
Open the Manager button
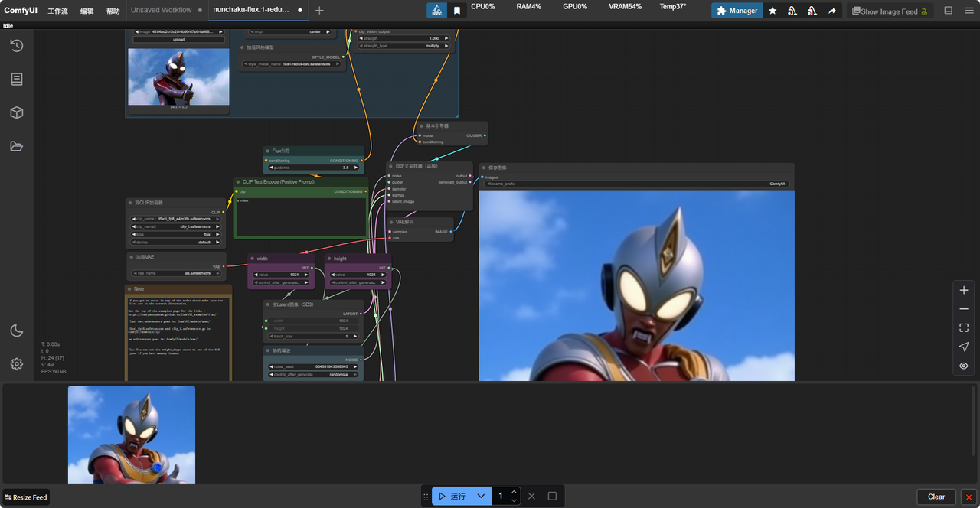point(736,11)
